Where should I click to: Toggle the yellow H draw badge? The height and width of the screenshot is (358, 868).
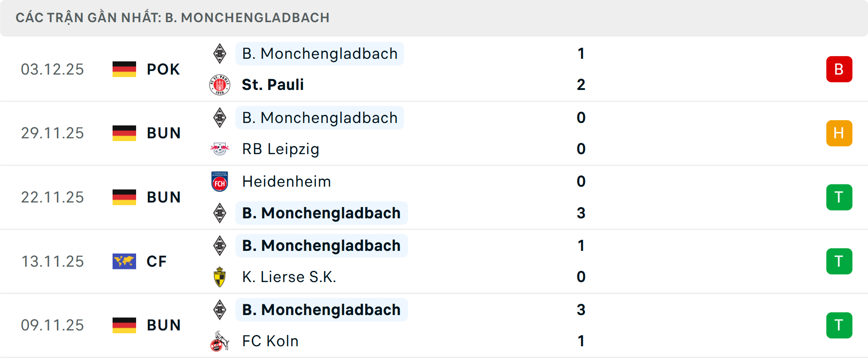839,133
